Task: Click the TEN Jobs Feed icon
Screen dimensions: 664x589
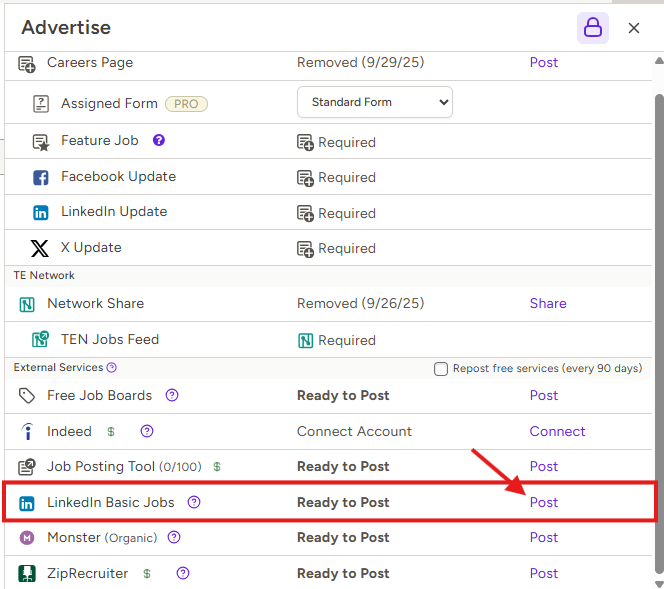Action: click(41, 340)
